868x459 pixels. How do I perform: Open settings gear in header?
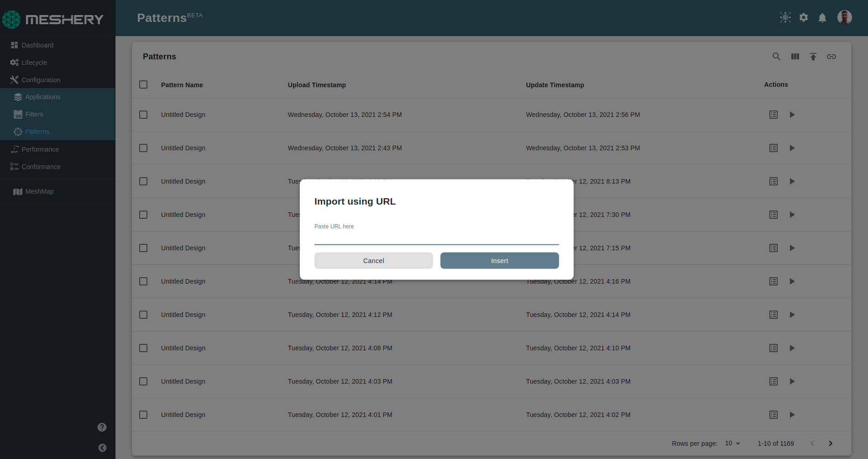pos(804,17)
